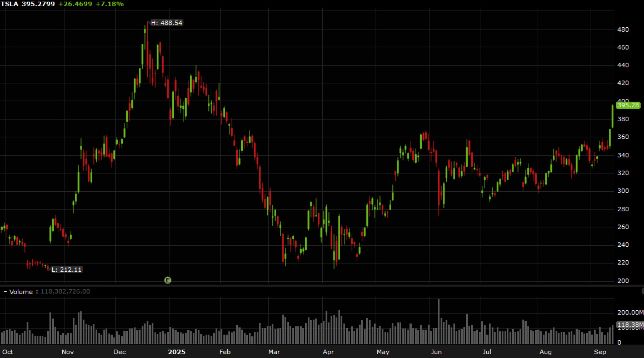This screenshot has width=644, height=358.
Task: Click the 395.2799 last price in header
Action: pos(38,4)
